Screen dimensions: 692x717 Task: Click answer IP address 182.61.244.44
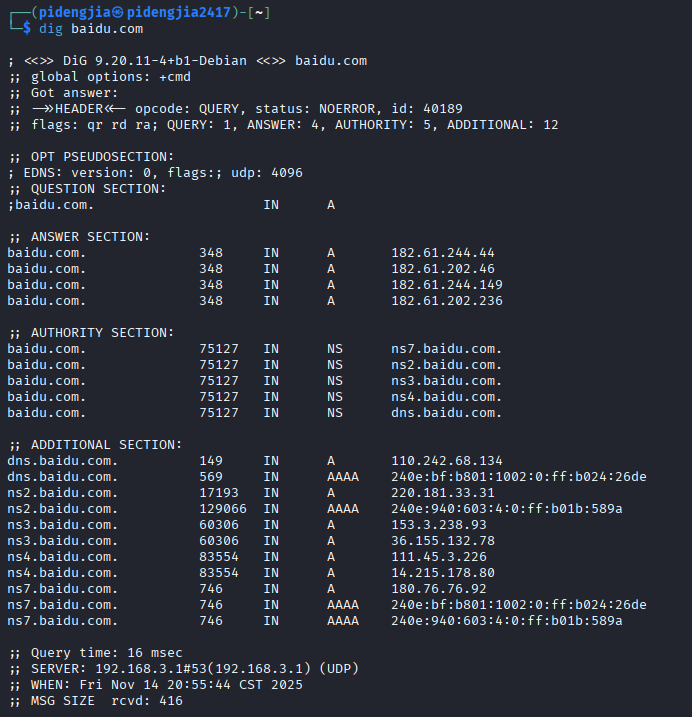point(442,253)
